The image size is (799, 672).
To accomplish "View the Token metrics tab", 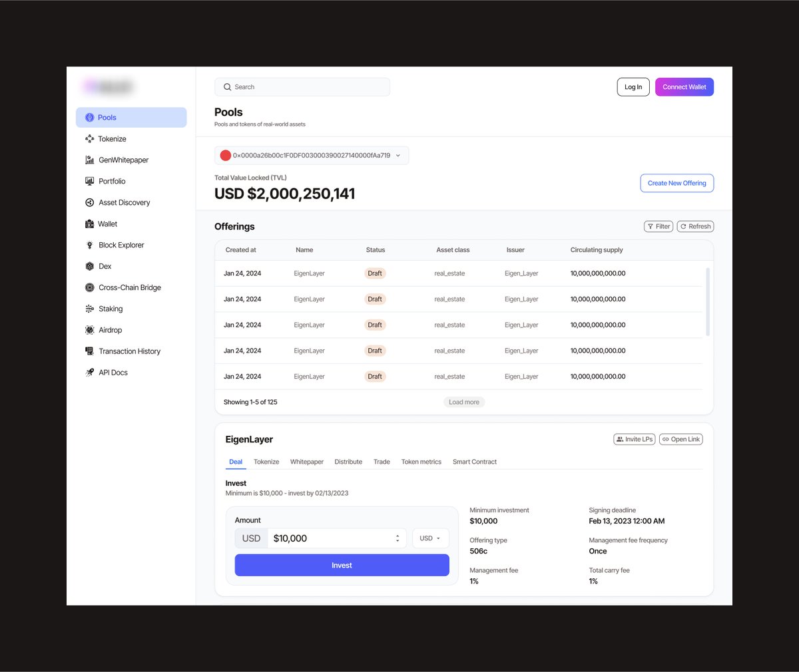I will click(x=421, y=462).
